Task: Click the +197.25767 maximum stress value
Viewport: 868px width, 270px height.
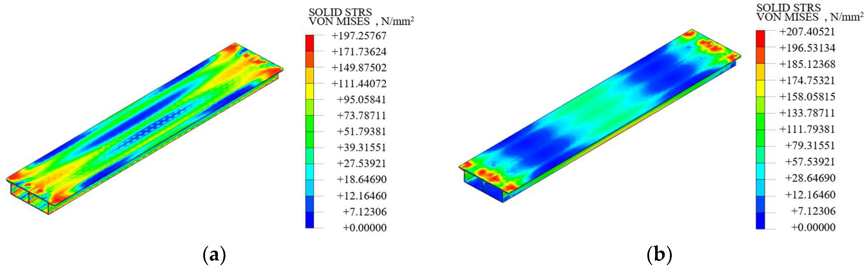Action: [x=359, y=36]
